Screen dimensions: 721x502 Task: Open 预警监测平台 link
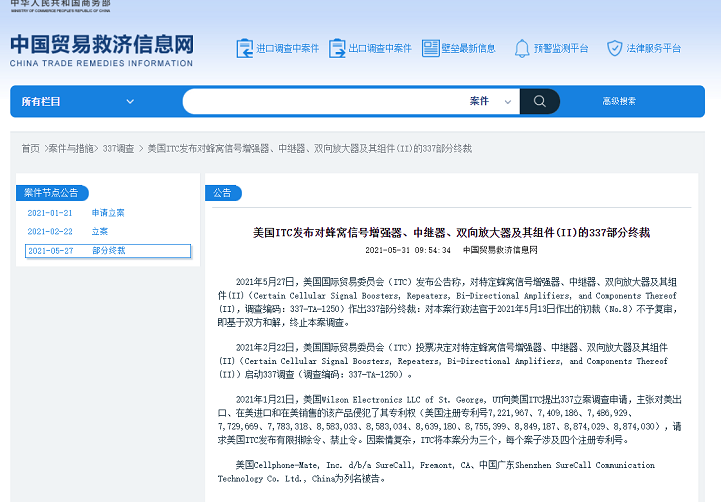pos(561,48)
